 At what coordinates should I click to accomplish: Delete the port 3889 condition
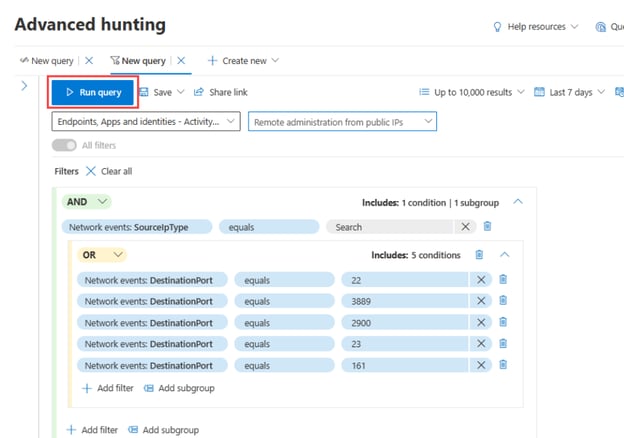click(503, 300)
